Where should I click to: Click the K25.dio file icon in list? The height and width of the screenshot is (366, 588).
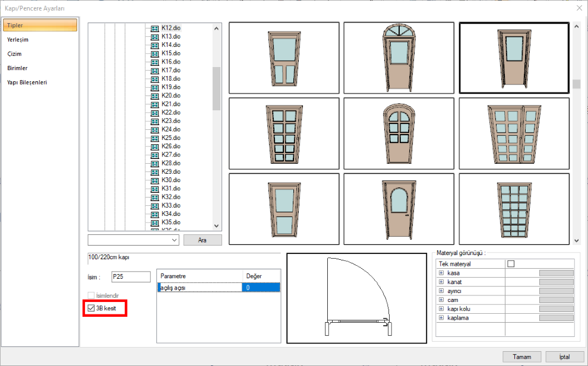[x=155, y=138]
